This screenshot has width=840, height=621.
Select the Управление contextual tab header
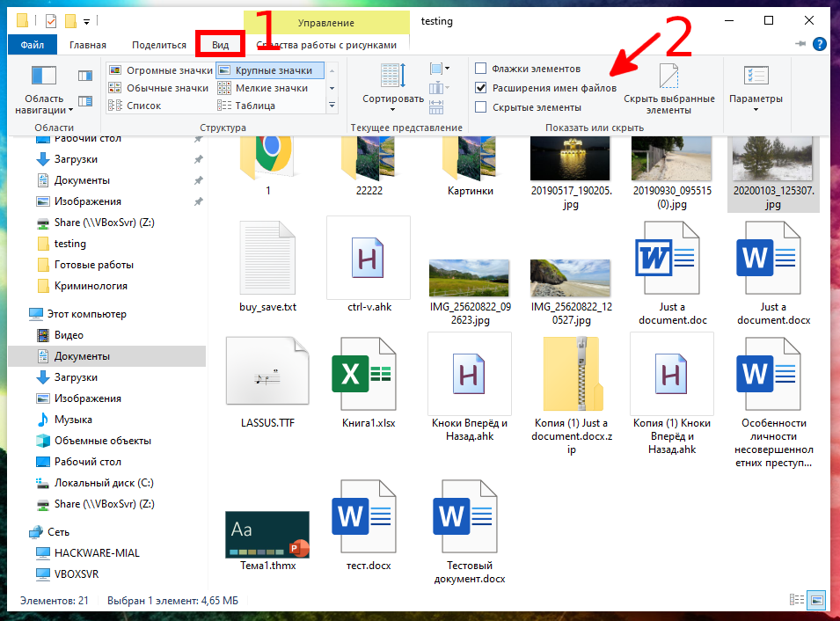(x=326, y=23)
